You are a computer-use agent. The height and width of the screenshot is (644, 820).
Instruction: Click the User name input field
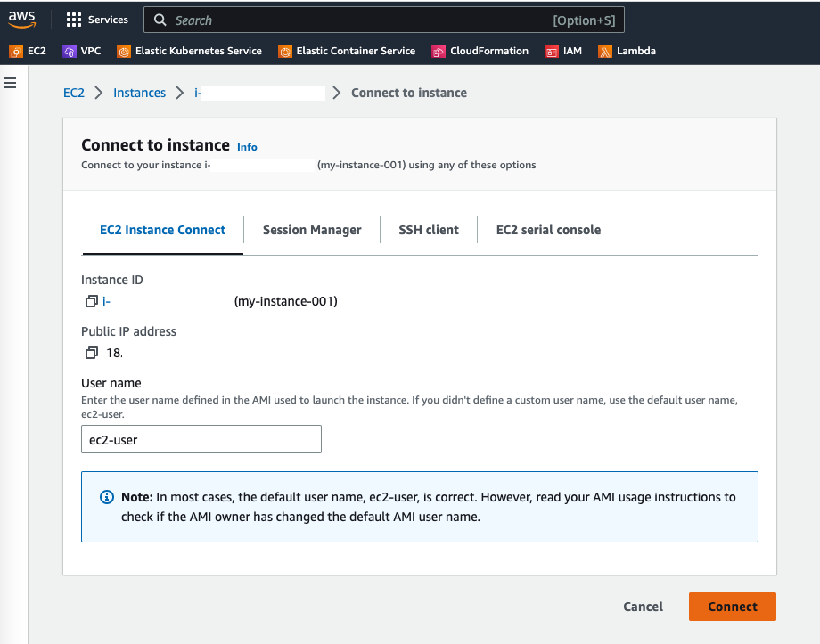coord(201,439)
